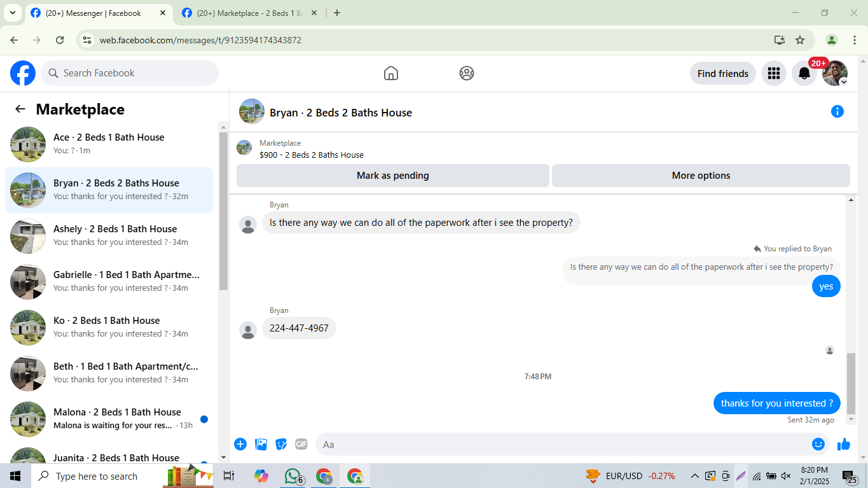Click the browser back arrow
Image resolution: width=868 pixels, height=488 pixels.
(14, 40)
